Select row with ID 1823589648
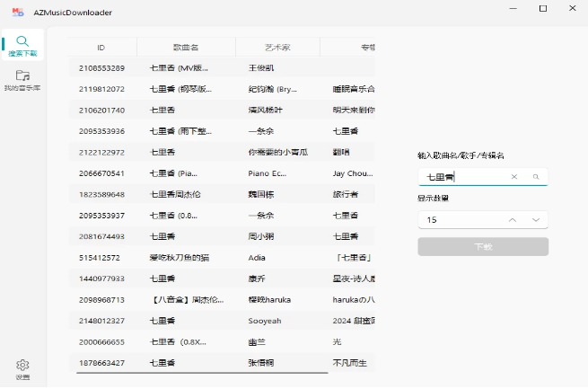The image size is (588, 389). pos(222,194)
